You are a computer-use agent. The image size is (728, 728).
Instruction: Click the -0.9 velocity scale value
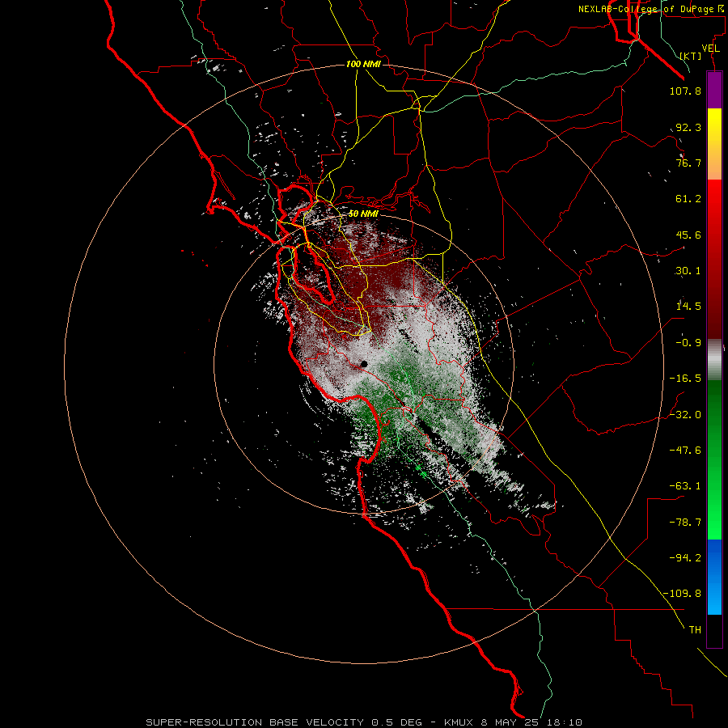click(688, 343)
